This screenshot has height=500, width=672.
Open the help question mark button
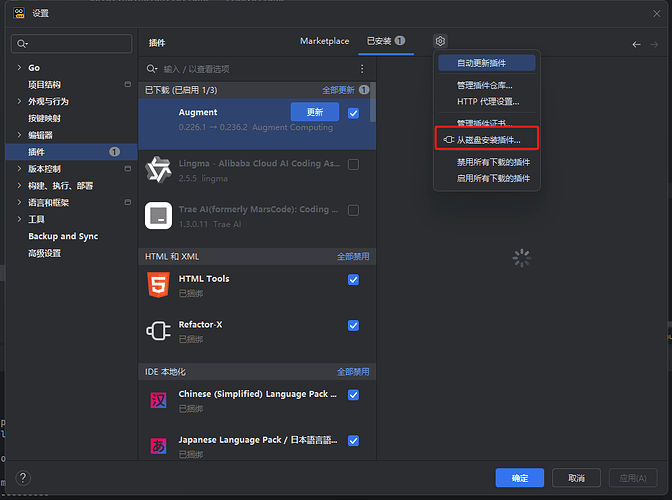(23, 478)
